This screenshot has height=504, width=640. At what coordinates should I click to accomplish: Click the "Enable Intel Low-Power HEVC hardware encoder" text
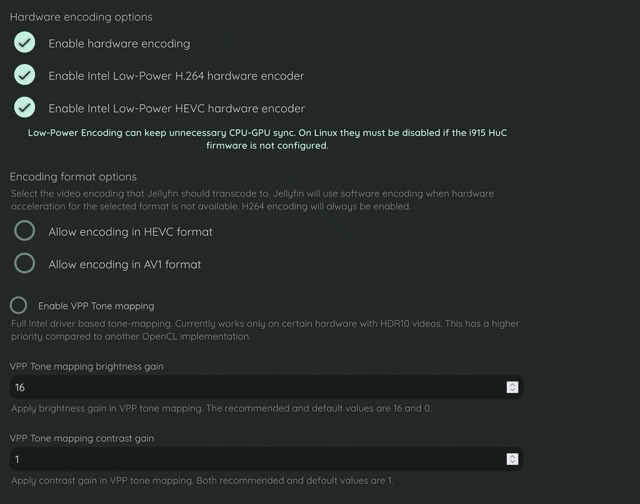pos(176,107)
